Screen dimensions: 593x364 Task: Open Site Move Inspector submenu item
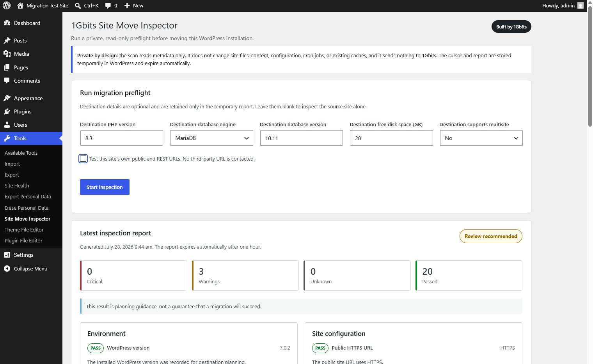point(27,219)
